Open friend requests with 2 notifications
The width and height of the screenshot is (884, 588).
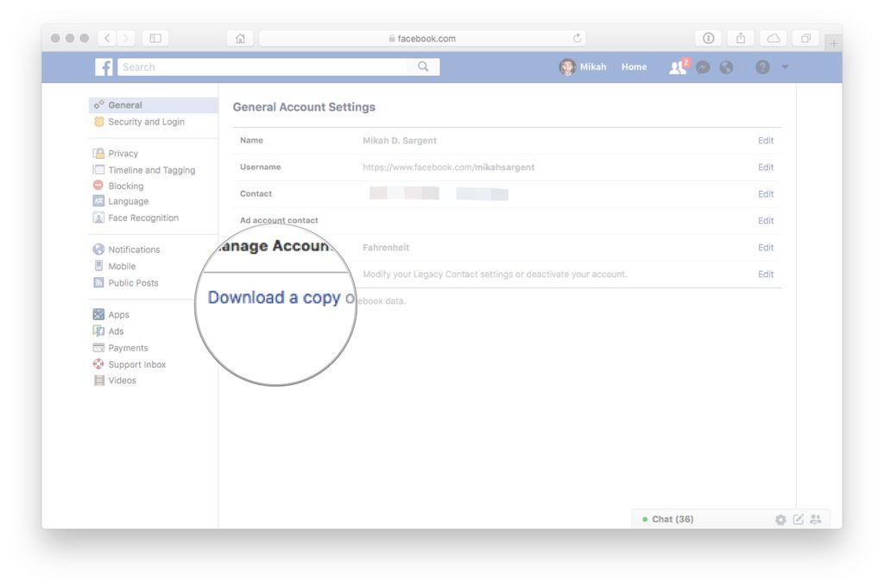click(x=677, y=66)
